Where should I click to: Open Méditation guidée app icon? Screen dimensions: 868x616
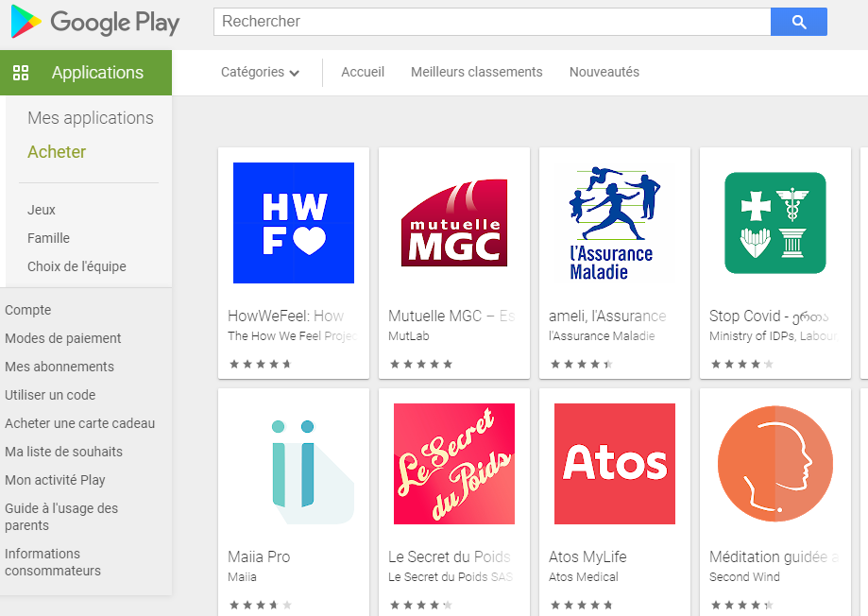tap(775, 464)
